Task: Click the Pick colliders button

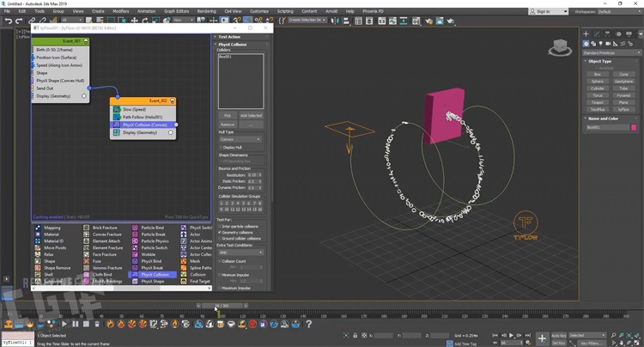Action: pos(228,115)
